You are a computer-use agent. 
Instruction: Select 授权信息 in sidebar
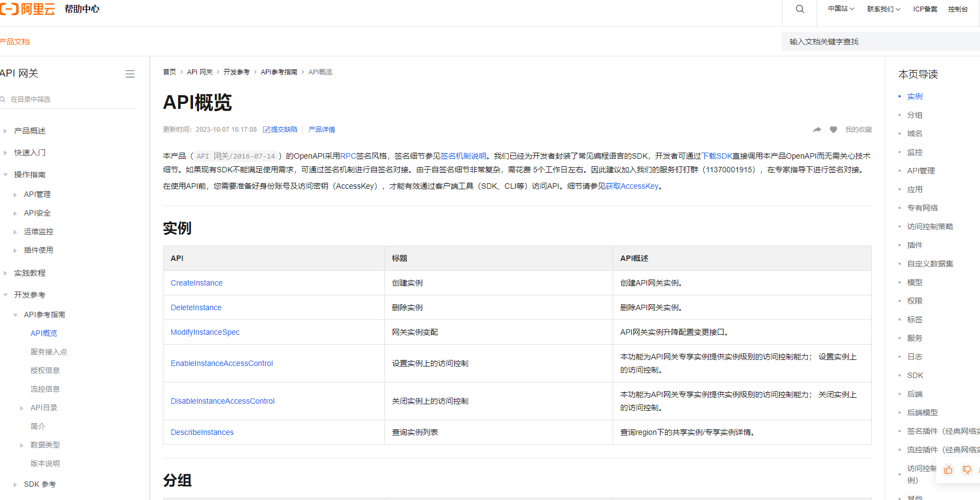click(45, 370)
